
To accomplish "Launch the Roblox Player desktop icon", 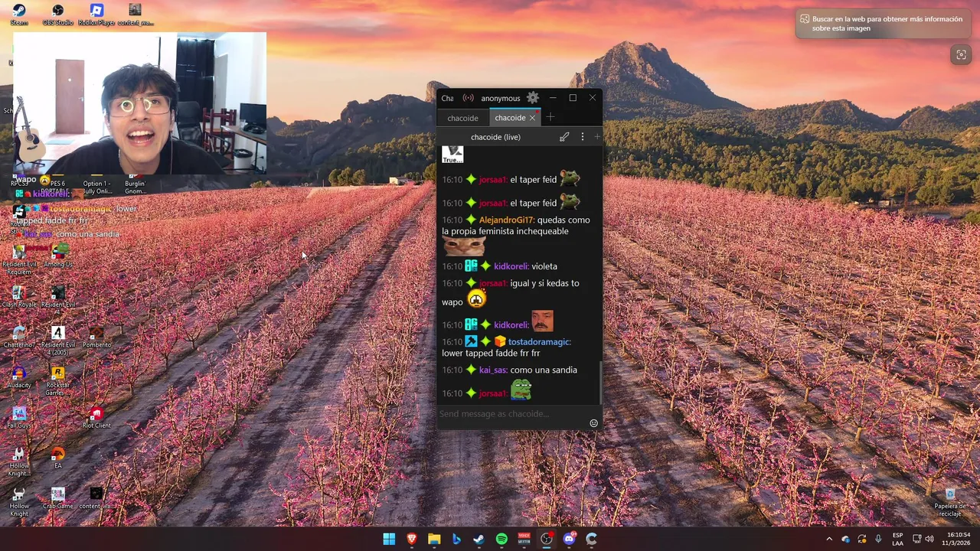I will pyautogui.click(x=96, y=15).
